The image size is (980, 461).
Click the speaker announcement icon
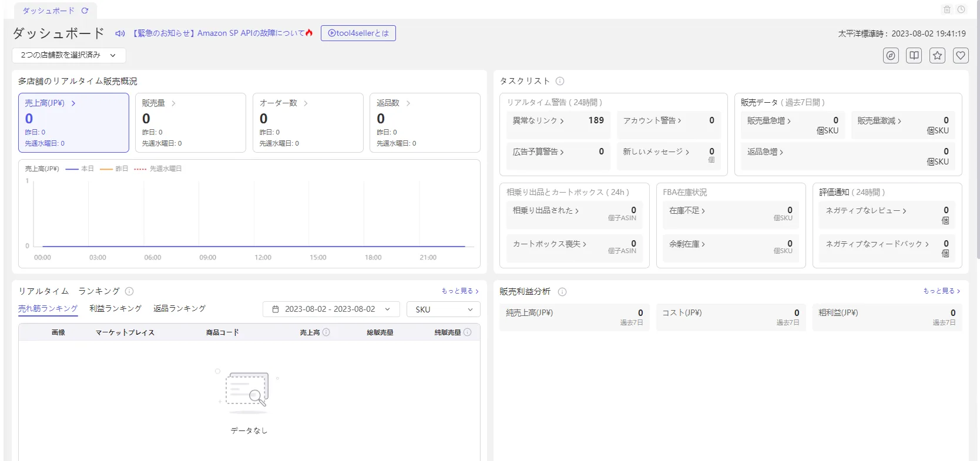coord(120,33)
